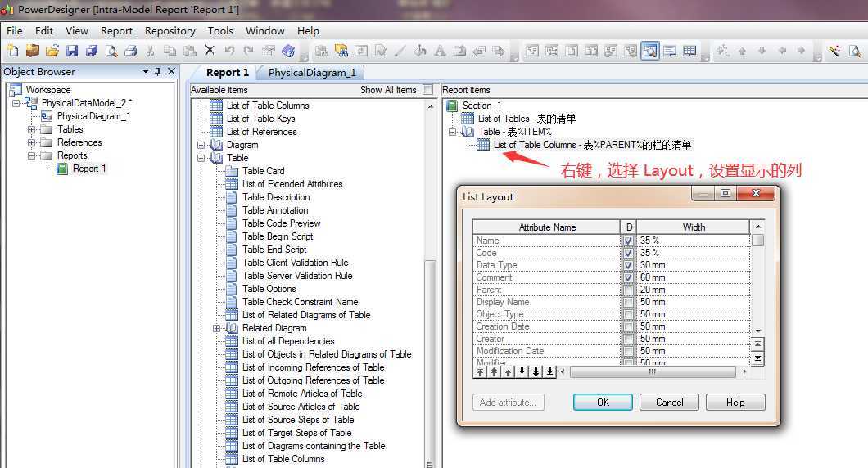Click the attribute list vertical scrollbar thumb

pos(757,241)
